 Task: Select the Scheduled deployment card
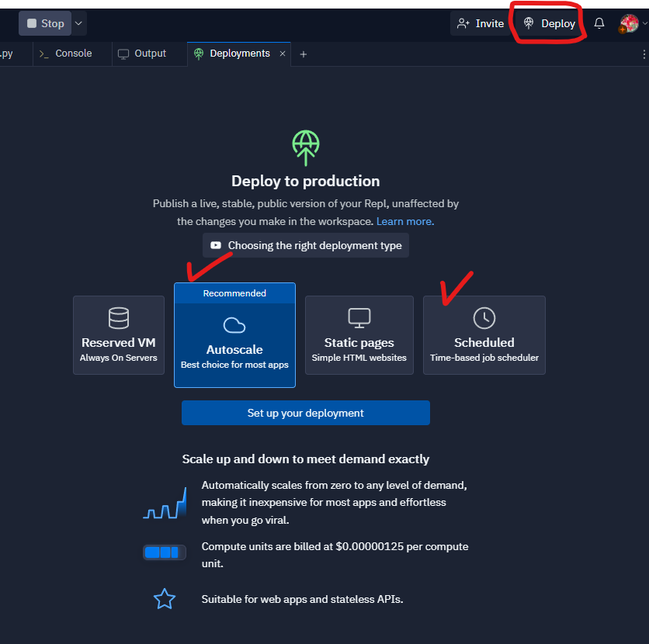(484, 335)
